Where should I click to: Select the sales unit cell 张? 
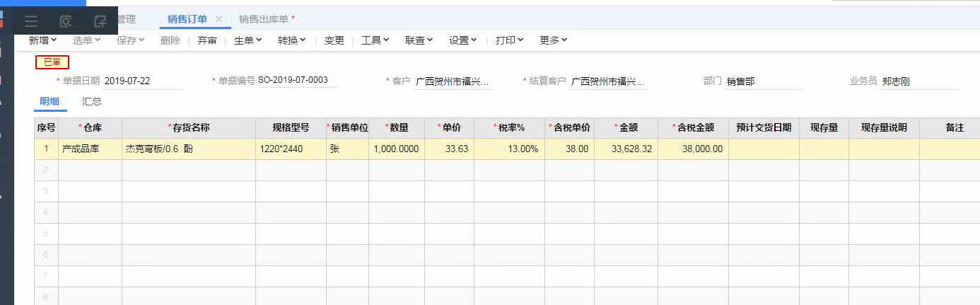tap(347, 149)
